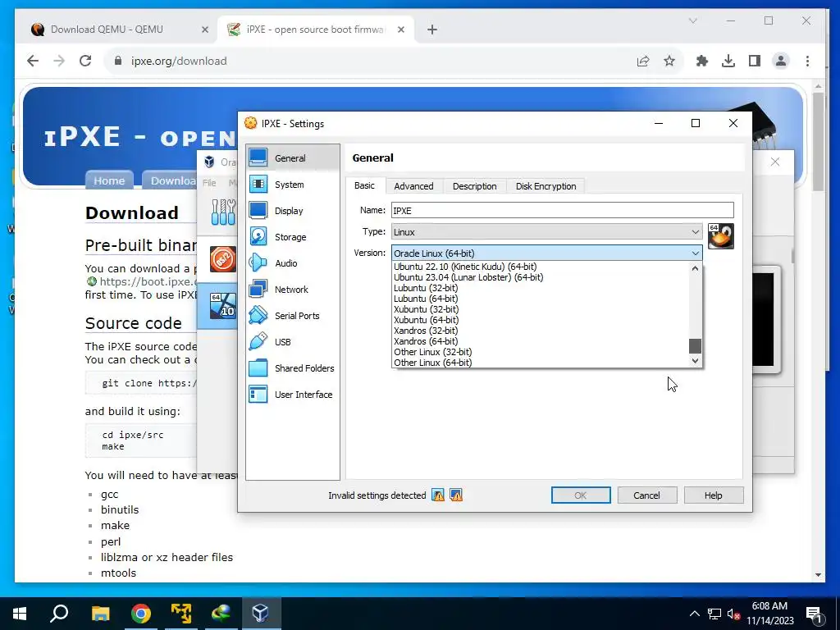Viewport: 840px width, 630px height.
Task: Open General settings category icon
Action: pyautogui.click(x=258, y=157)
